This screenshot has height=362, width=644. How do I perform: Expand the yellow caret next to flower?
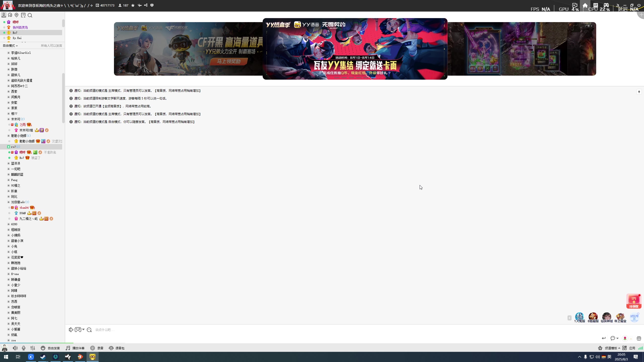click(x=631, y=339)
